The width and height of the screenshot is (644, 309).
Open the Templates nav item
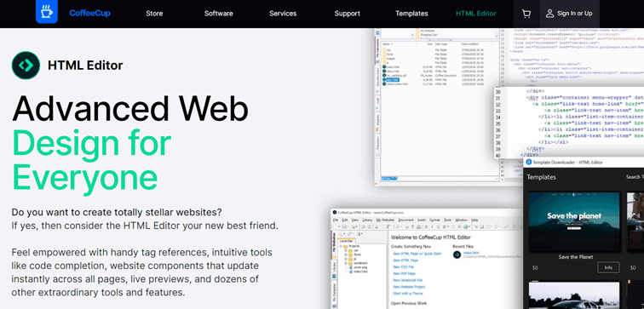pyautogui.click(x=411, y=14)
